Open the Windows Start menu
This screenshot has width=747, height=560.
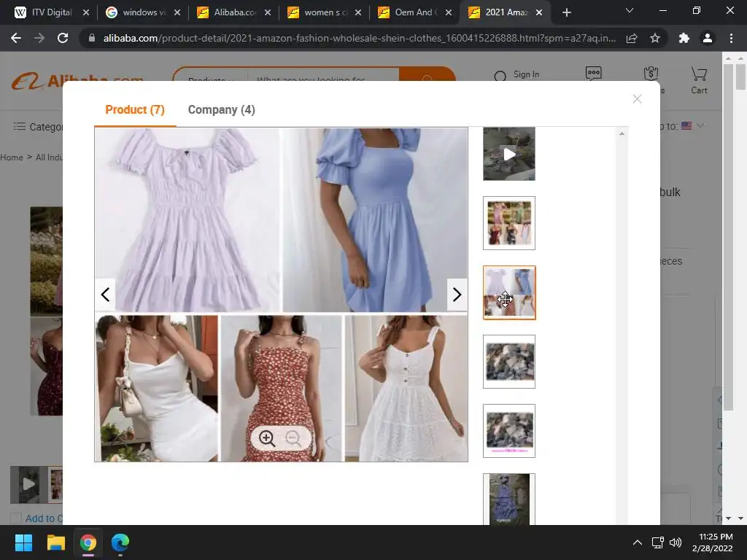tap(23, 542)
